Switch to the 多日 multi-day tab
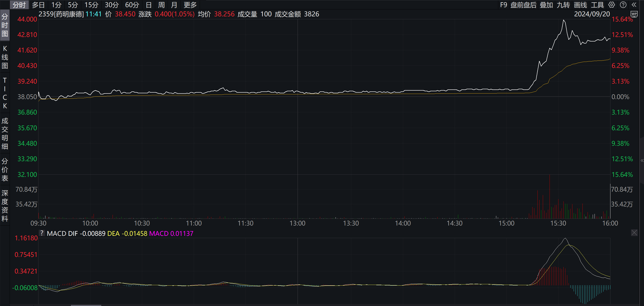Viewport: 644px width, 306px height. point(38,5)
